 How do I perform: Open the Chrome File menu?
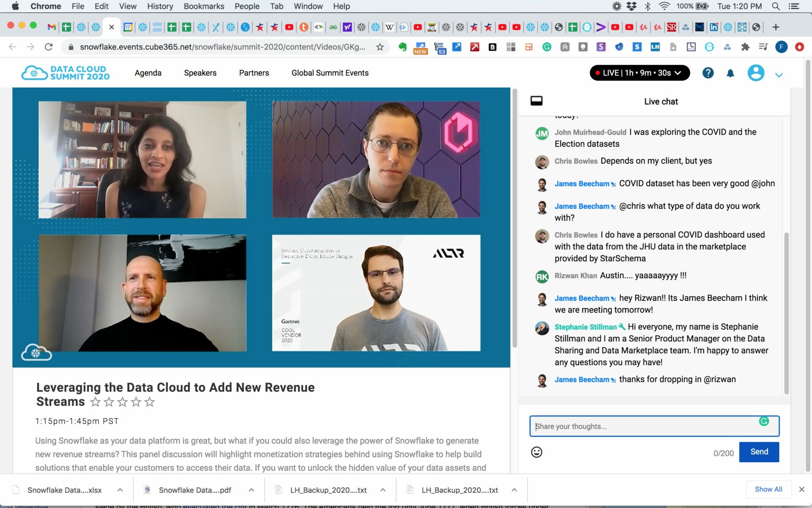pyautogui.click(x=78, y=6)
